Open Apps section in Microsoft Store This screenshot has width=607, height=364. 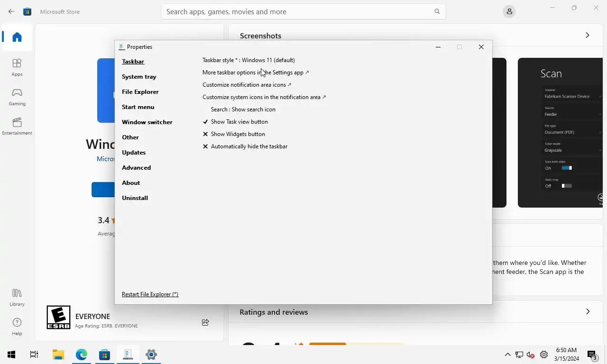(x=17, y=67)
